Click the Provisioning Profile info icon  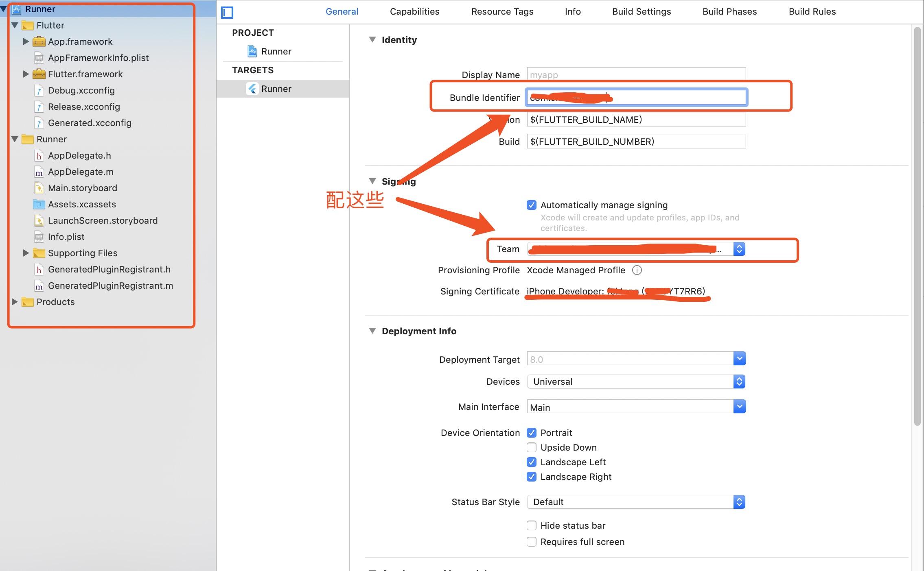[x=637, y=270]
